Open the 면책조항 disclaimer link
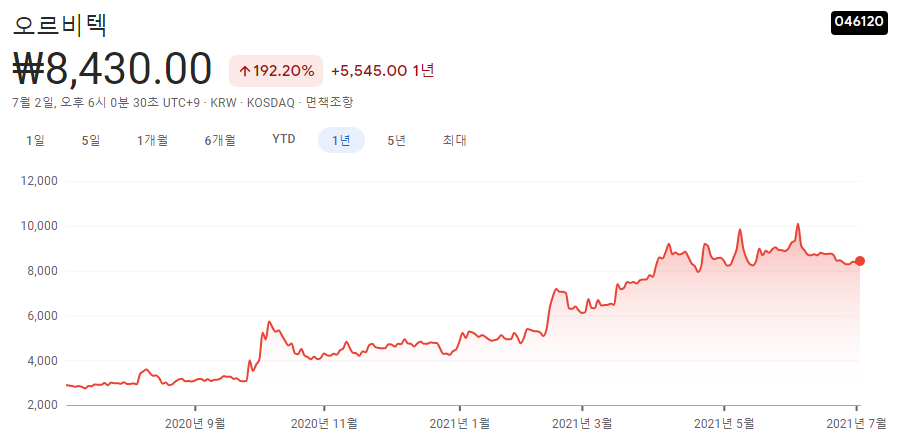Image resolution: width=897 pixels, height=444 pixels. tap(330, 103)
